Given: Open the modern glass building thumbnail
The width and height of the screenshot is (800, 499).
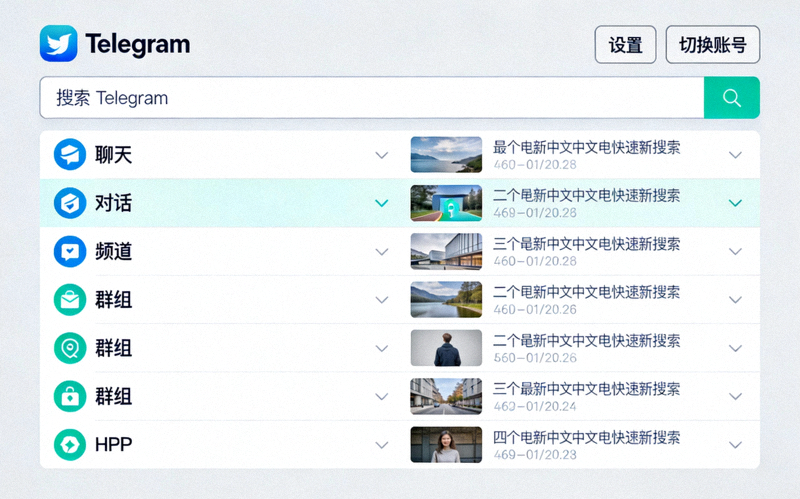Looking at the screenshot, I should 446,251.
